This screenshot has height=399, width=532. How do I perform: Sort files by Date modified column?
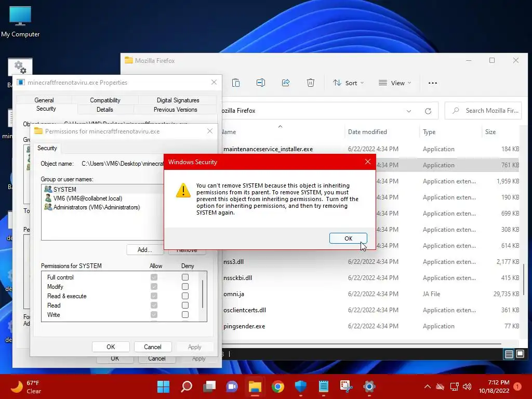coord(367,131)
